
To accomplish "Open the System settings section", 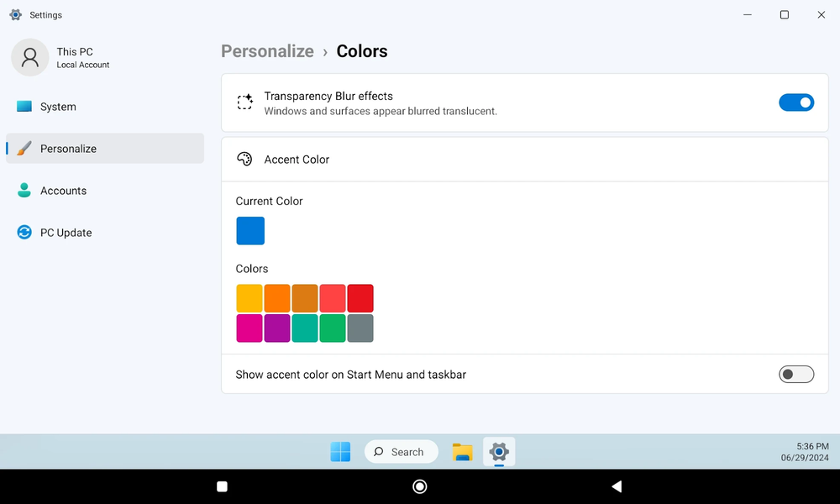I will click(58, 107).
